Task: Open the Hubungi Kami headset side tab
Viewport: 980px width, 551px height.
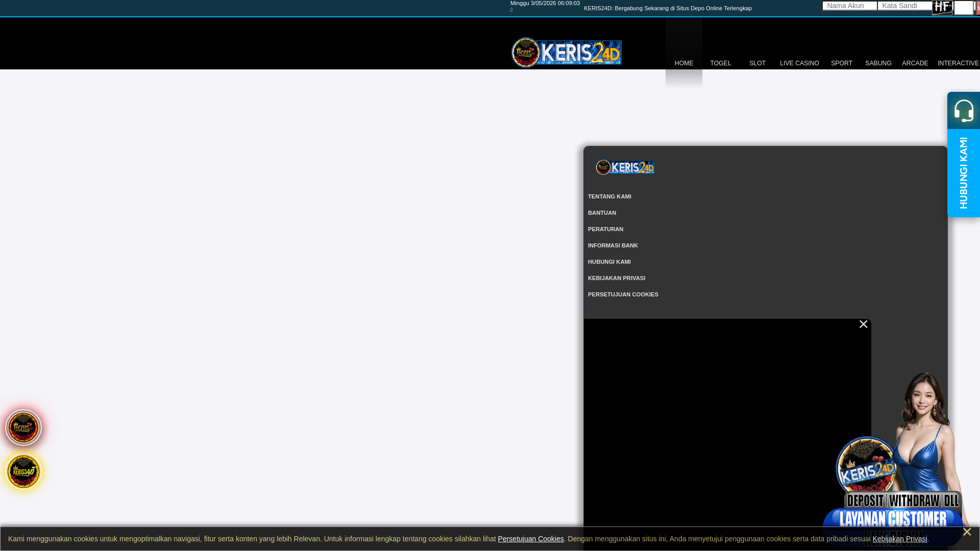Action: click(964, 155)
